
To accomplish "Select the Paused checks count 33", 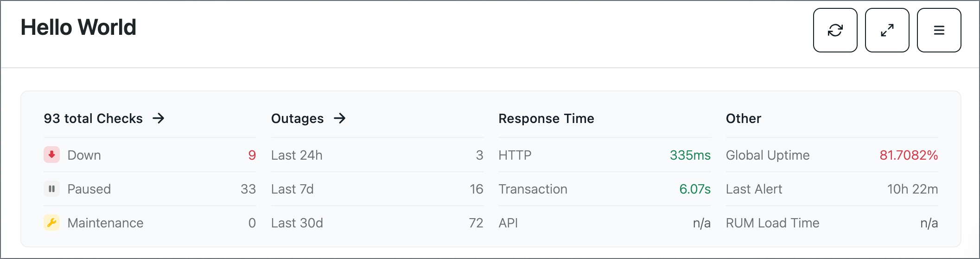I will [248, 189].
